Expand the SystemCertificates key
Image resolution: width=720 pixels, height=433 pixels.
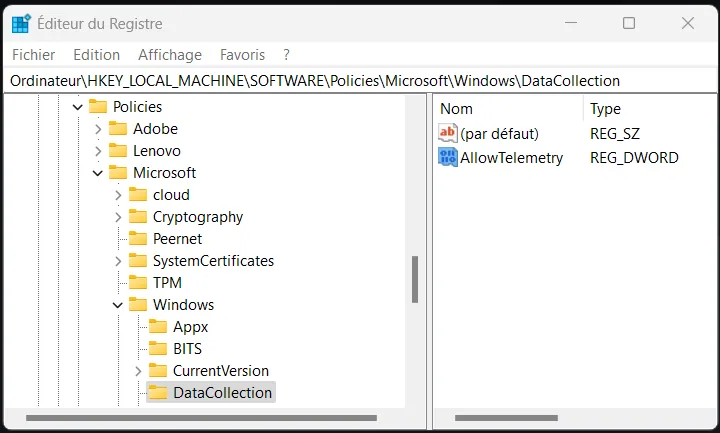click(118, 261)
